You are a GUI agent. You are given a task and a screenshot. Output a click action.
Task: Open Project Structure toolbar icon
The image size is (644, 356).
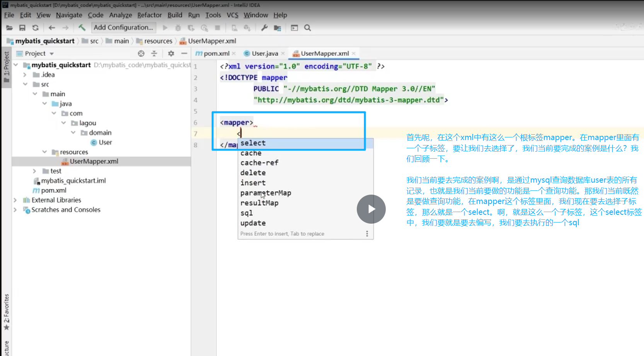pyautogui.click(x=278, y=28)
